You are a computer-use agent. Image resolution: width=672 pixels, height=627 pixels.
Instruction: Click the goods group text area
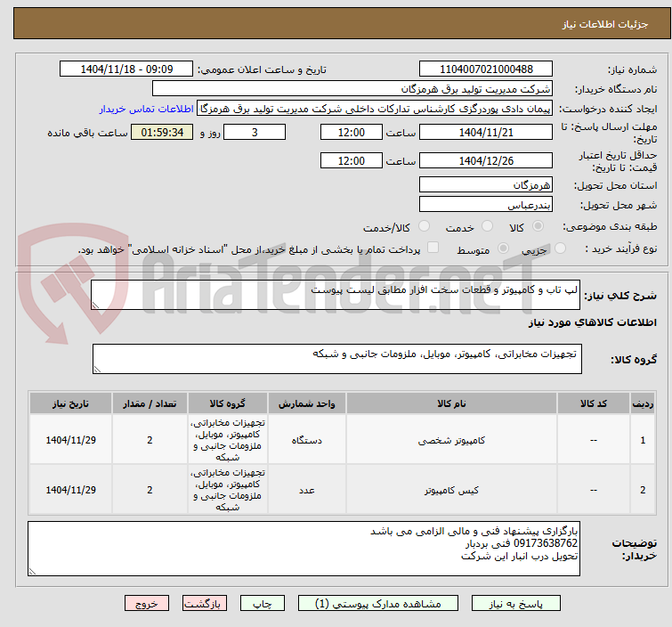coord(337,359)
